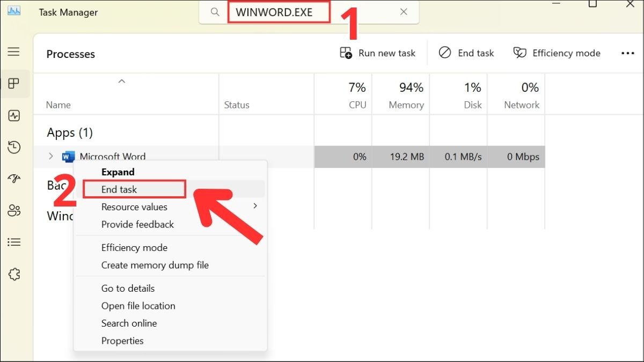The width and height of the screenshot is (644, 362).
Task: Click Run new task button
Action: [x=378, y=53]
